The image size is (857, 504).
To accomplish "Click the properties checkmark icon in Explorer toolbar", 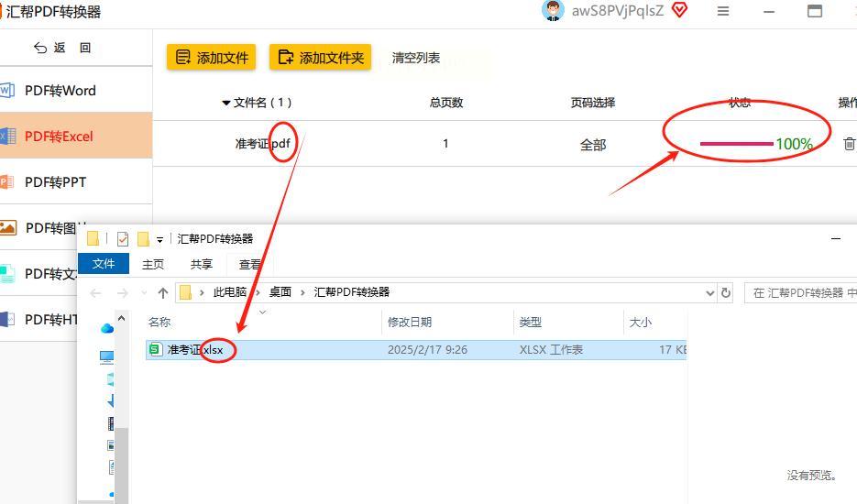I will [x=123, y=239].
